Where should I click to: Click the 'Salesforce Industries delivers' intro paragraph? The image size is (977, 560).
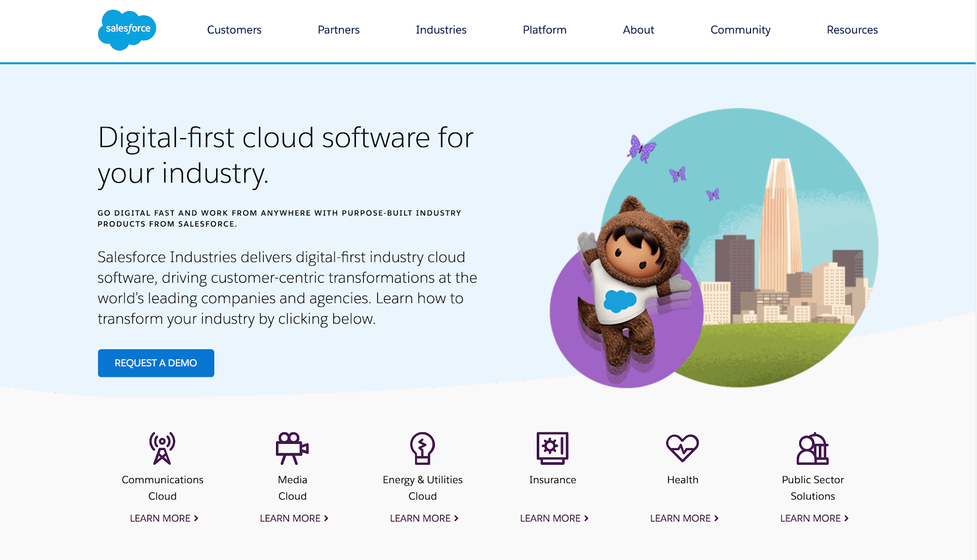tap(287, 288)
